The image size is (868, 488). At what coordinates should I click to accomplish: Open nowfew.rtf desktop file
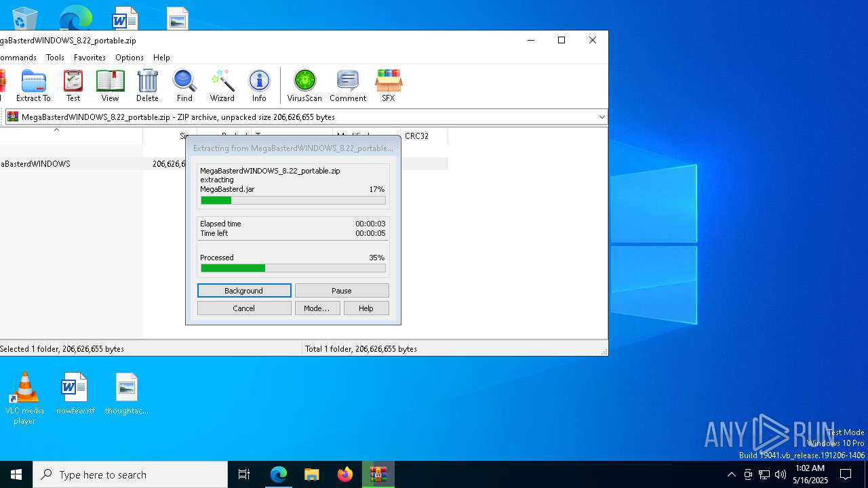pos(75,394)
